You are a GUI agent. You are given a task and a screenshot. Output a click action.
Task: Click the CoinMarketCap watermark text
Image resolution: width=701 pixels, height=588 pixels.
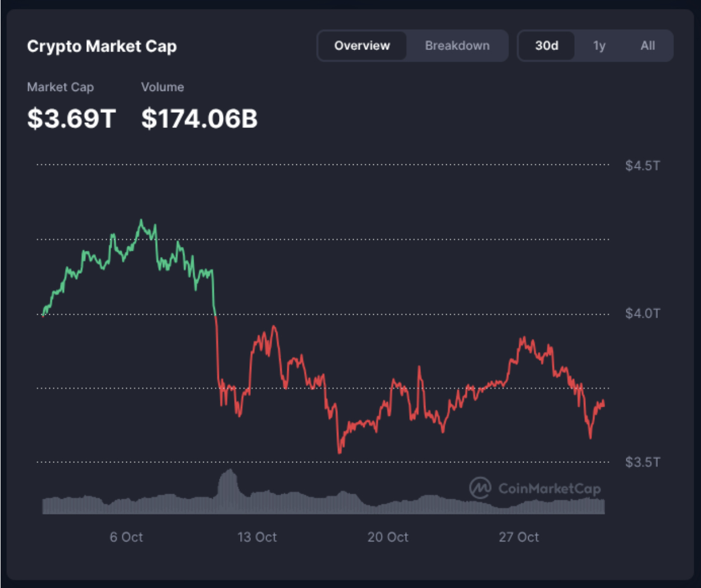549,489
